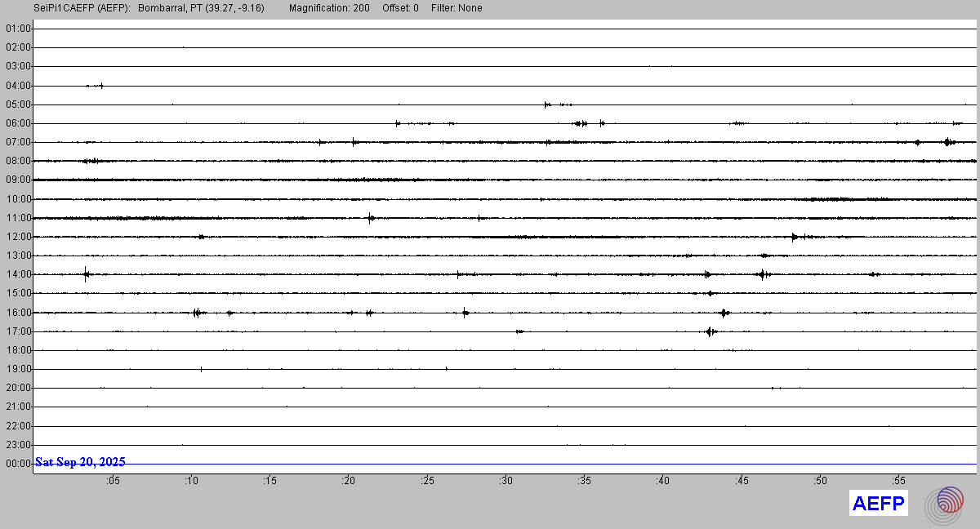Click the seismic burst at start of 04:00 trace

pyautogui.click(x=95, y=85)
